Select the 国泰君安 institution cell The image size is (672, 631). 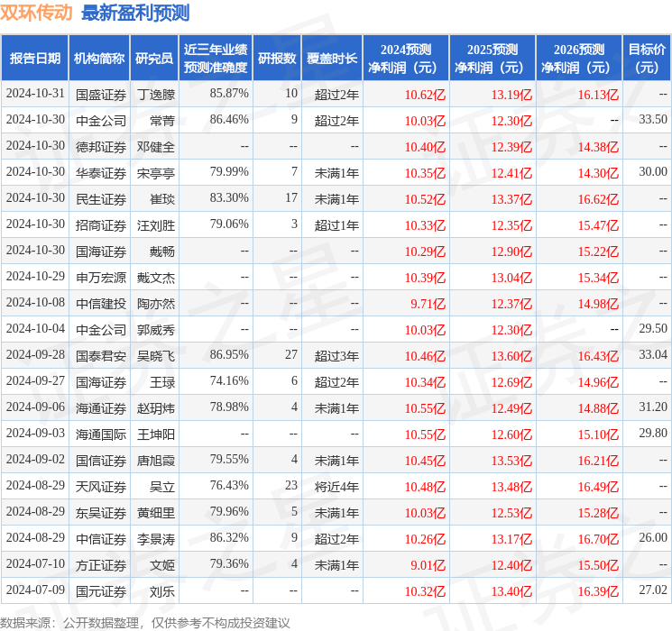tap(101, 355)
